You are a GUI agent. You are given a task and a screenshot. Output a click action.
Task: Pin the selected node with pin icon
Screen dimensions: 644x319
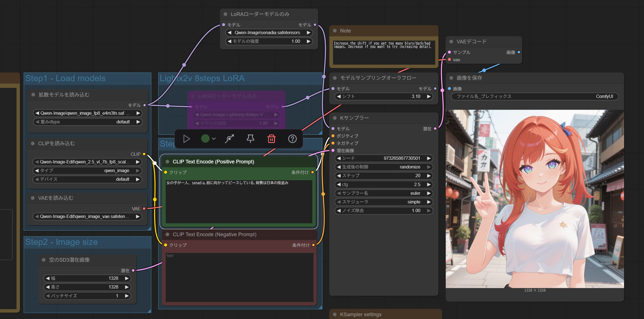(250, 139)
